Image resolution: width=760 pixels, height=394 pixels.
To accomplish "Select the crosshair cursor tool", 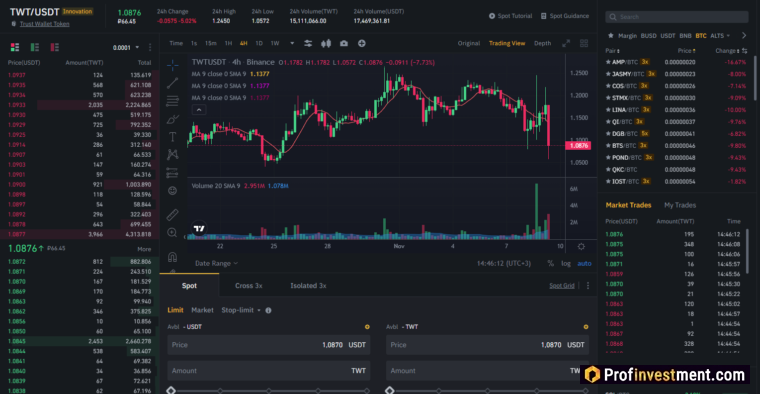I will click(173, 65).
